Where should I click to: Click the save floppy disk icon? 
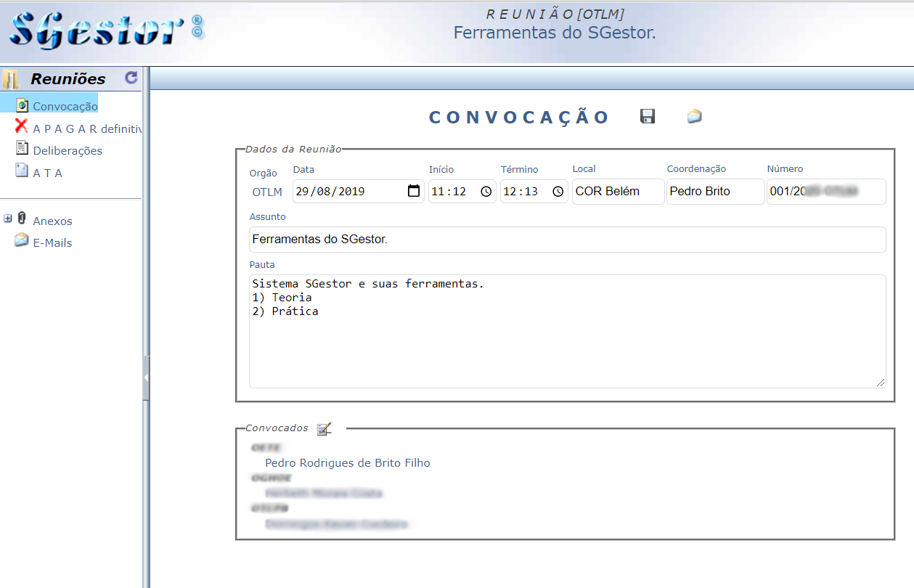648,116
